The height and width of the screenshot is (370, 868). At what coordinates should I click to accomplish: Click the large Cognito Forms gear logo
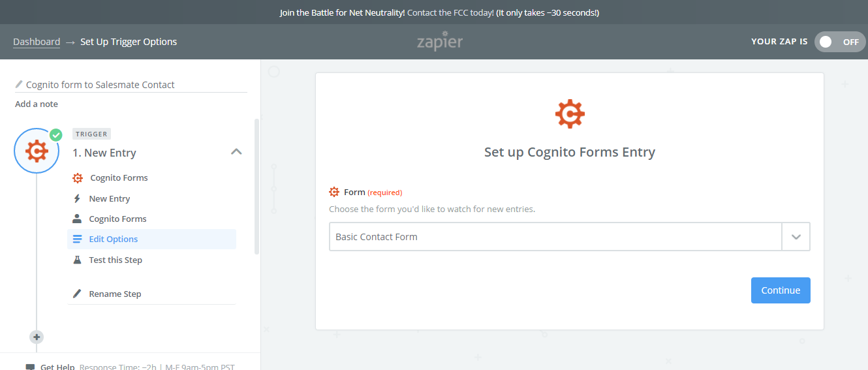(569, 114)
